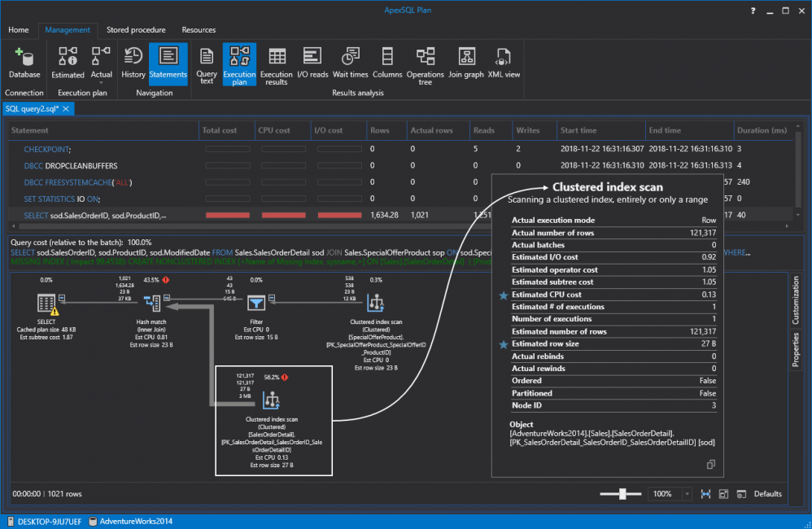Collapse the Hash match node subtree
812x529 pixels.
[x=167, y=296]
